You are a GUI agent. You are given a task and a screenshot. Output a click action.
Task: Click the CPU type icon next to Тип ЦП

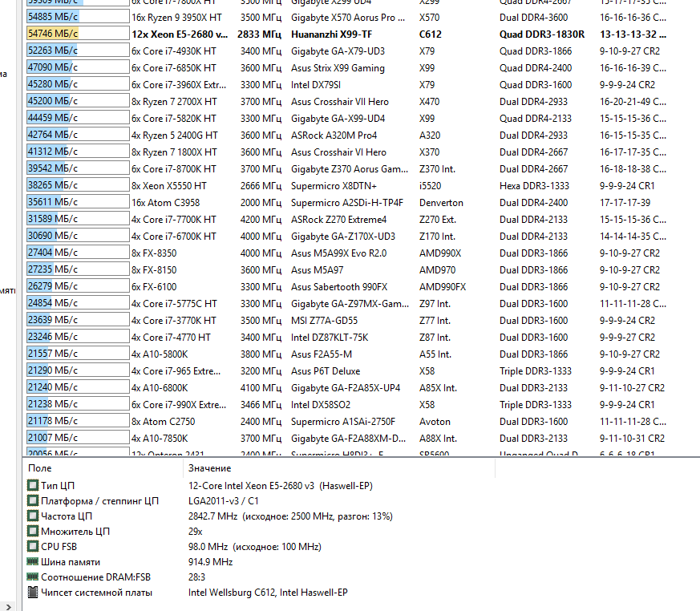(33, 485)
